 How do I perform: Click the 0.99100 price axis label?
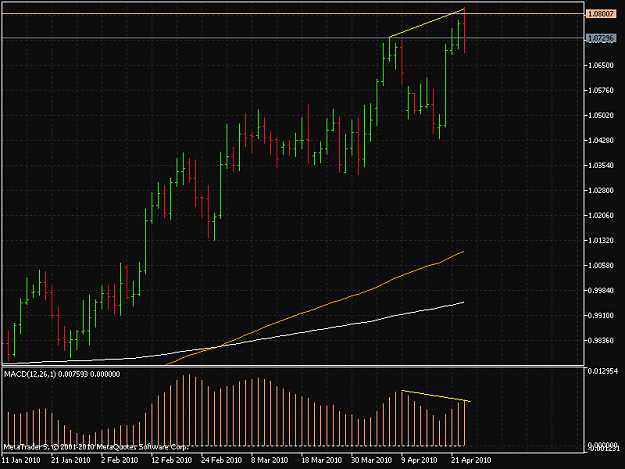click(601, 316)
